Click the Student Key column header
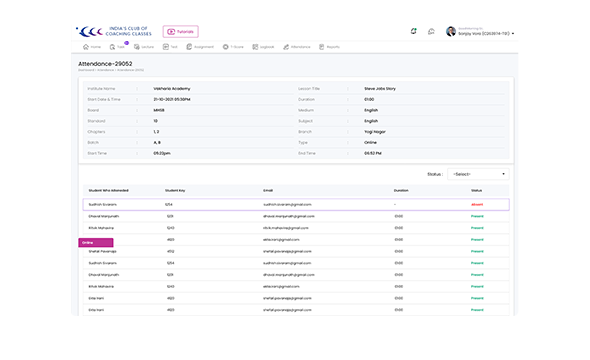Viewport: 590px width, 360px height. pos(175,190)
